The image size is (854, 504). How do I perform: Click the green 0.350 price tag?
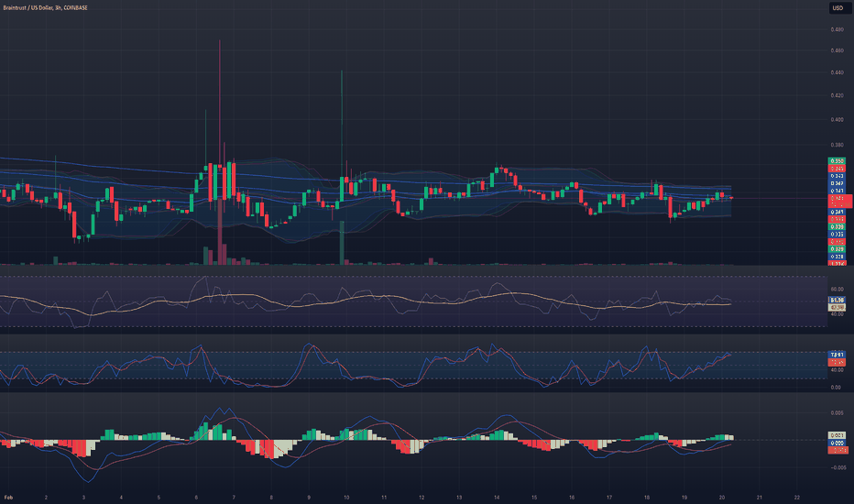click(837, 161)
